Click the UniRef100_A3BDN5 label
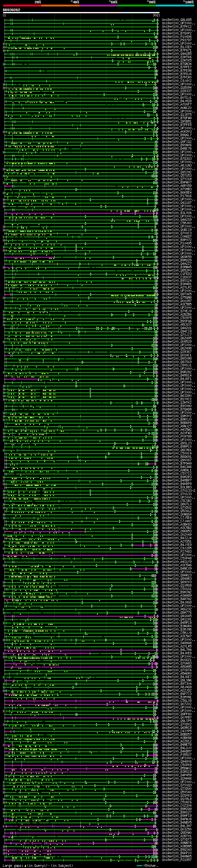This screenshot has width=197, height=868. (177, 846)
